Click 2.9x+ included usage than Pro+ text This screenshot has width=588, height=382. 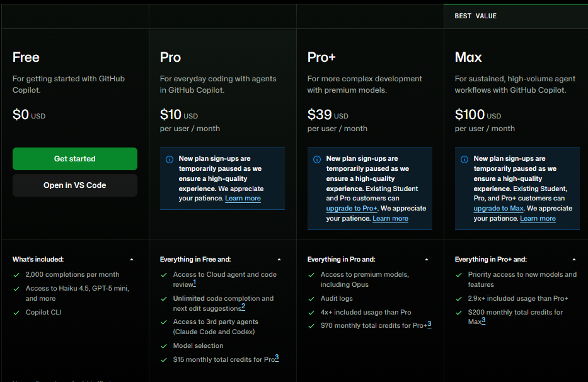click(x=518, y=298)
